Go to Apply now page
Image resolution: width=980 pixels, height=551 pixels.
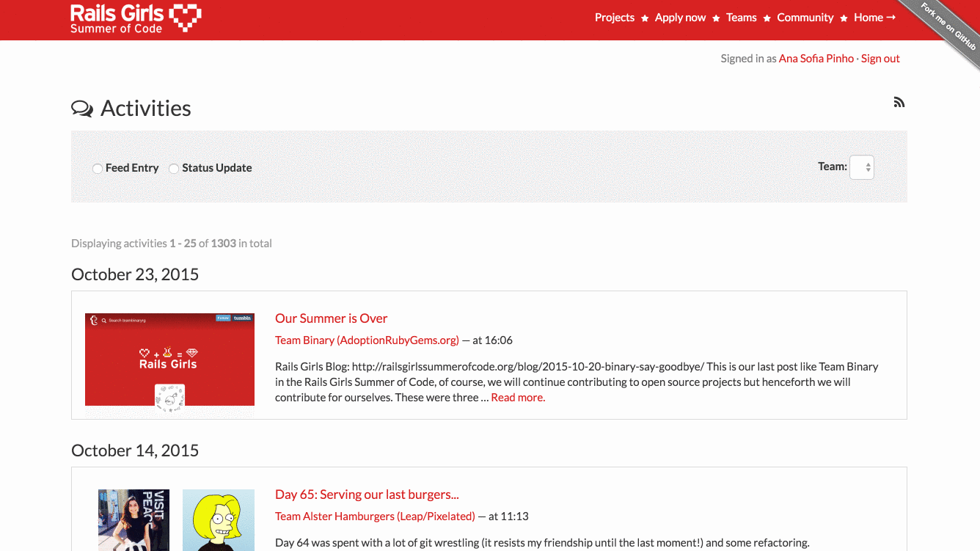point(680,18)
